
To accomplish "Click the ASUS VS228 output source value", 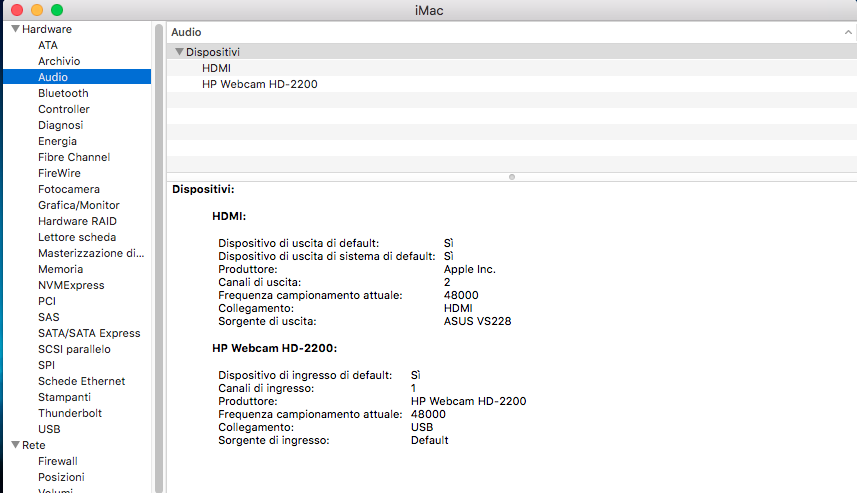I will [x=477, y=321].
